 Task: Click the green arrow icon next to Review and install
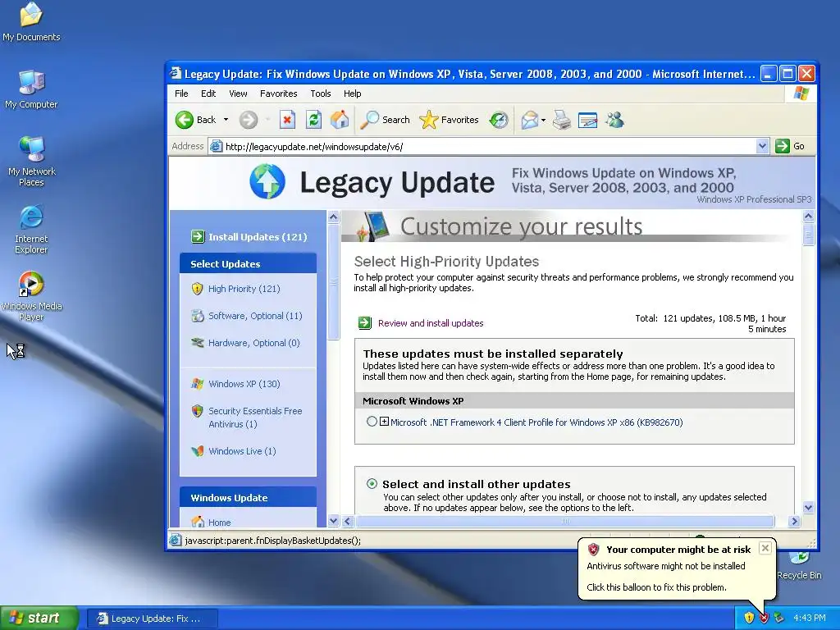(x=365, y=323)
